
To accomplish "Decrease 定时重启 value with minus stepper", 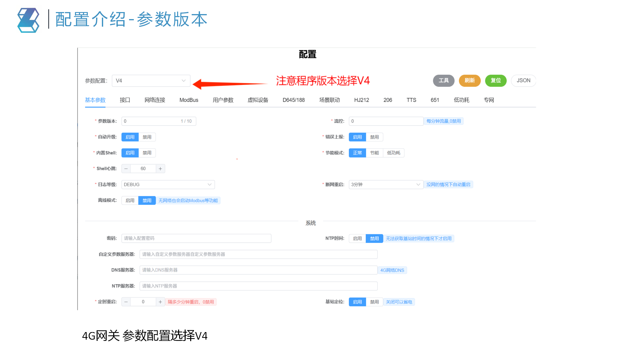I will tap(126, 302).
